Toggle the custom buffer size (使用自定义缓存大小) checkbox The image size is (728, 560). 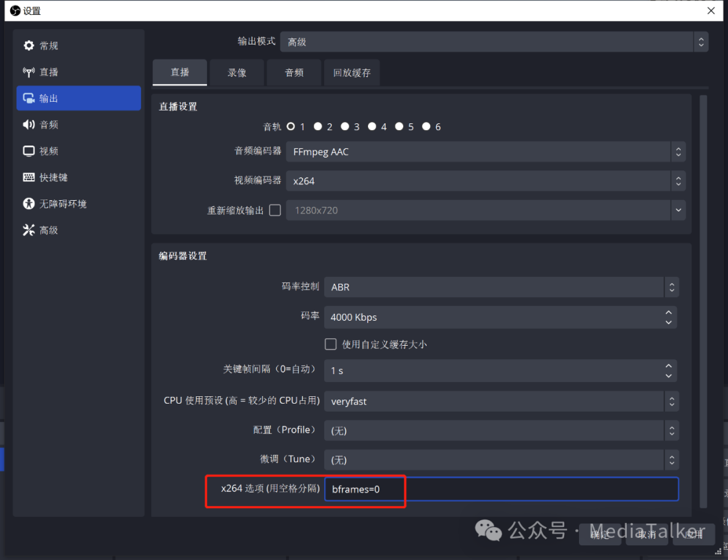330,344
